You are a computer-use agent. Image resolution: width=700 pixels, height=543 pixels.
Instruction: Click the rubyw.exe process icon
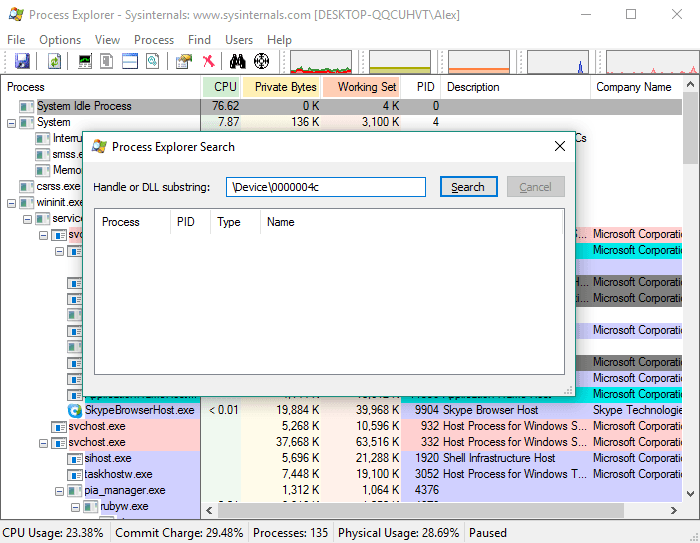click(x=91, y=507)
